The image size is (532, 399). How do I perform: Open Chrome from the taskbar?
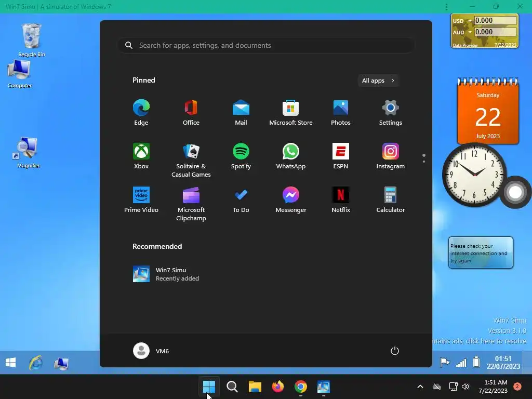point(301,387)
